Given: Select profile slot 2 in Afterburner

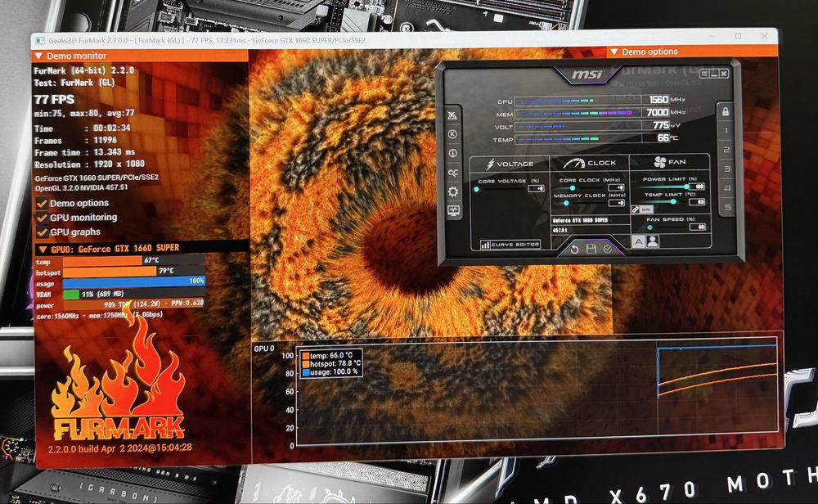Looking at the screenshot, I should (x=726, y=150).
